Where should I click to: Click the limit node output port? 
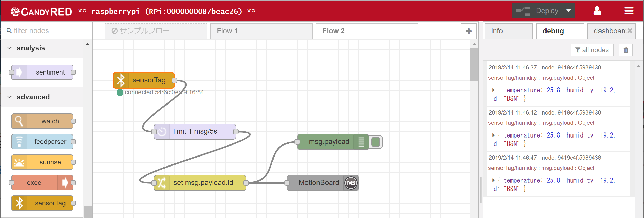click(x=236, y=132)
